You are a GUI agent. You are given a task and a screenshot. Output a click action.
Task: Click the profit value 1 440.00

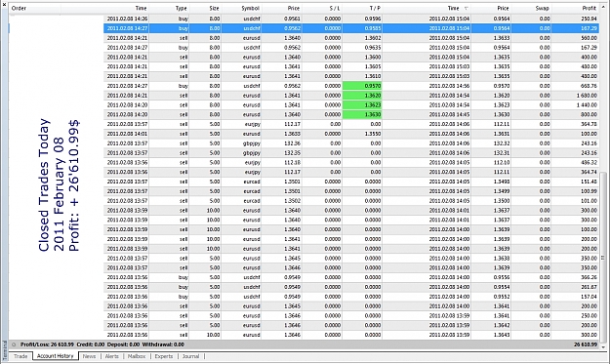(587, 105)
